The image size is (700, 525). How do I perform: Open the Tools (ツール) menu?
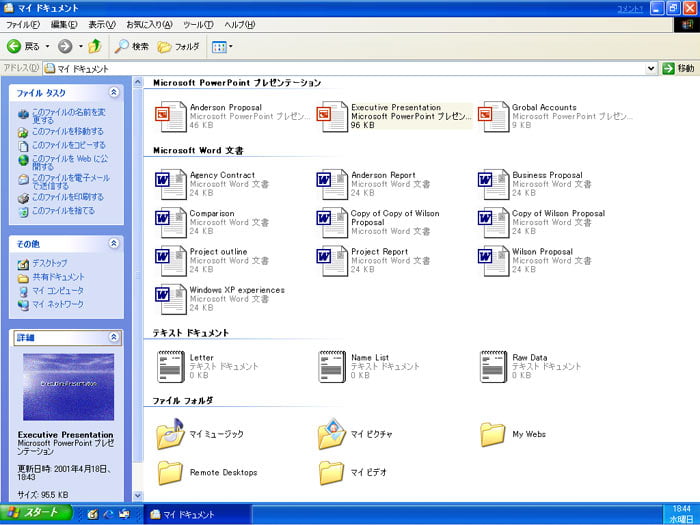pyautogui.click(x=198, y=25)
